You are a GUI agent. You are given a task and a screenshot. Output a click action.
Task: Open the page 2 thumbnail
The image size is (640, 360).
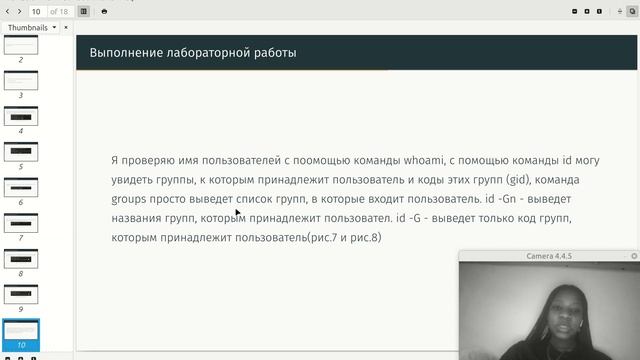click(x=21, y=45)
